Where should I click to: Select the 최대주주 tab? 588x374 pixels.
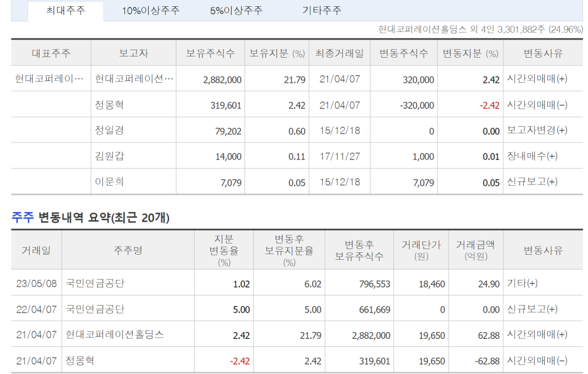tap(65, 11)
